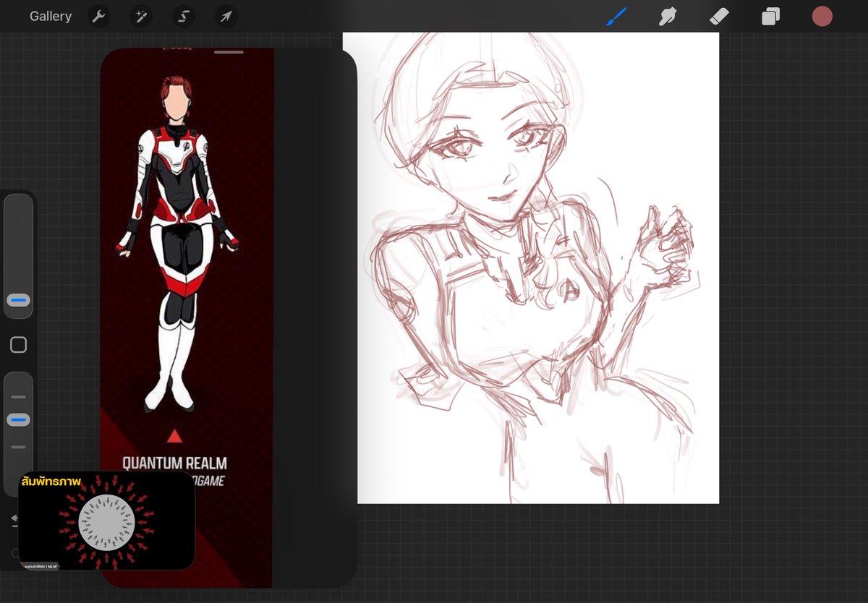
Task: Select the Eraser tool
Action: [720, 16]
